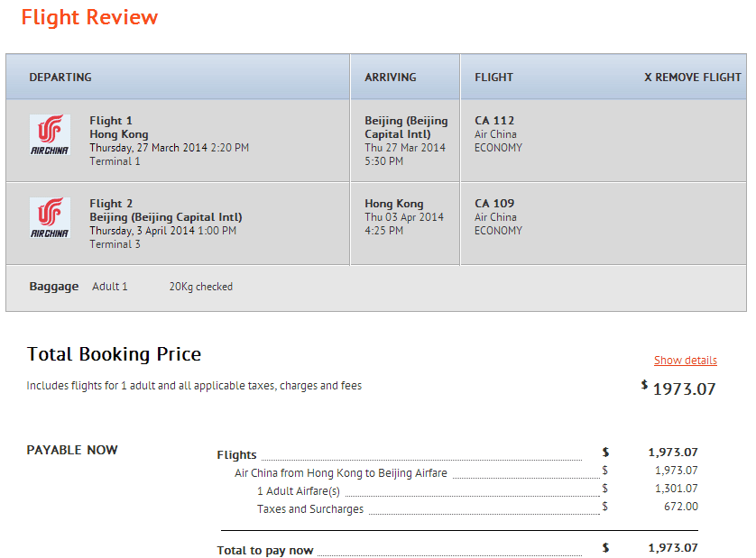Click the FLIGHT column header

coord(493,78)
